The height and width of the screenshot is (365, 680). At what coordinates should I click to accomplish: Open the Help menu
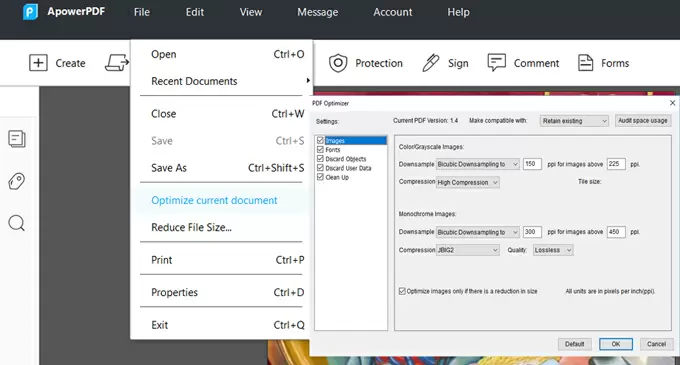[458, 12]
